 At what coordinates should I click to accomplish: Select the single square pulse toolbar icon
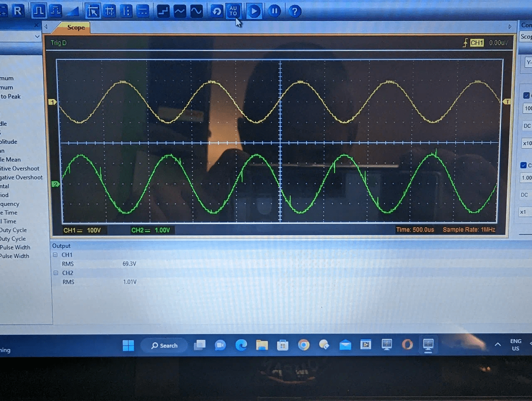39,10
